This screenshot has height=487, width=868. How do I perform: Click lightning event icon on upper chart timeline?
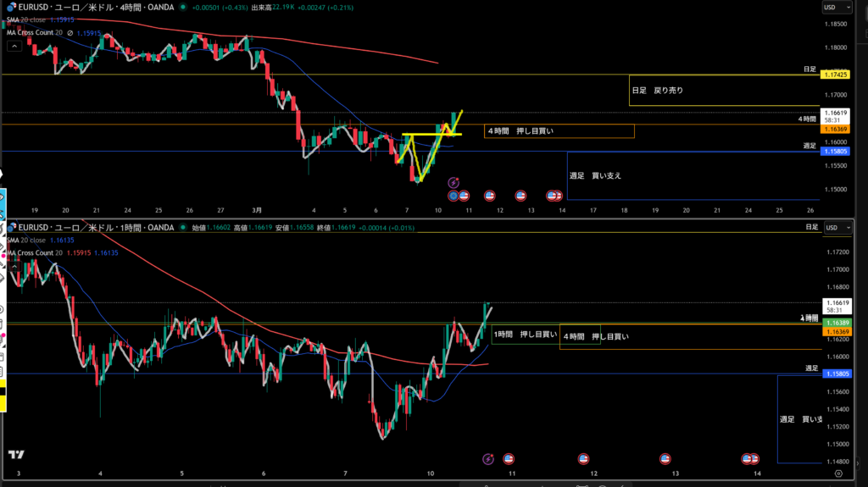pyautogui.click(x=453, y=182)
